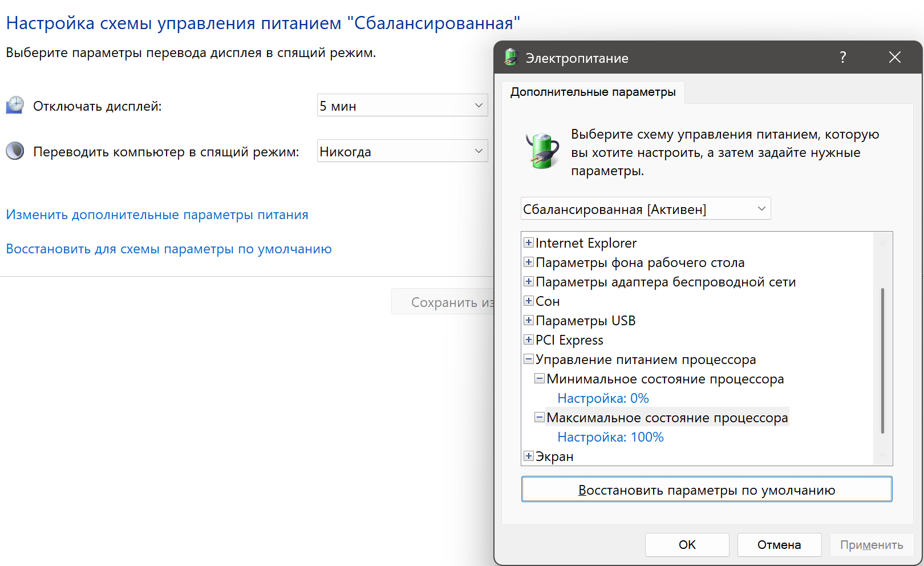Expand the Экран tree node

click(x=529, y=456)
